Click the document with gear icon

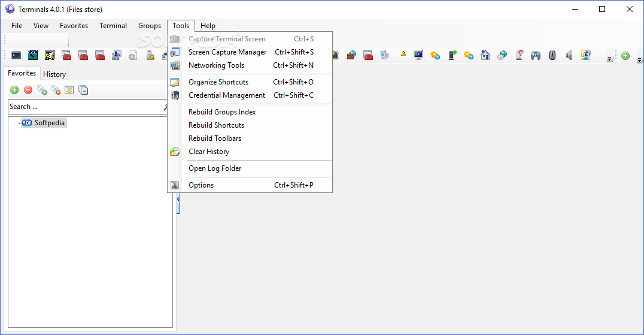click(x=133, y=55)
